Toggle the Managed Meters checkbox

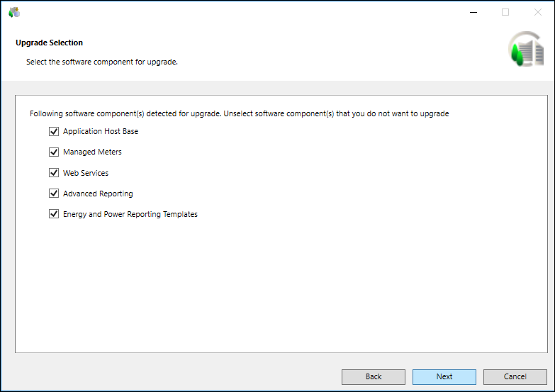[54, 152]
